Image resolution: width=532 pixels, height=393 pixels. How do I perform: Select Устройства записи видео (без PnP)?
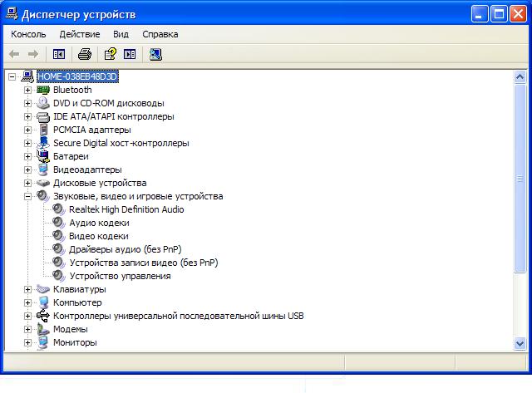click(144, 263)
